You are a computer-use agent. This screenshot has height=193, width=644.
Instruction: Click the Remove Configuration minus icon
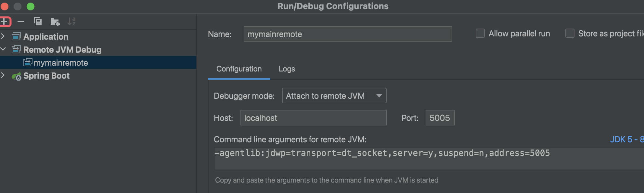pyautogui.click(x=21, y=22)
